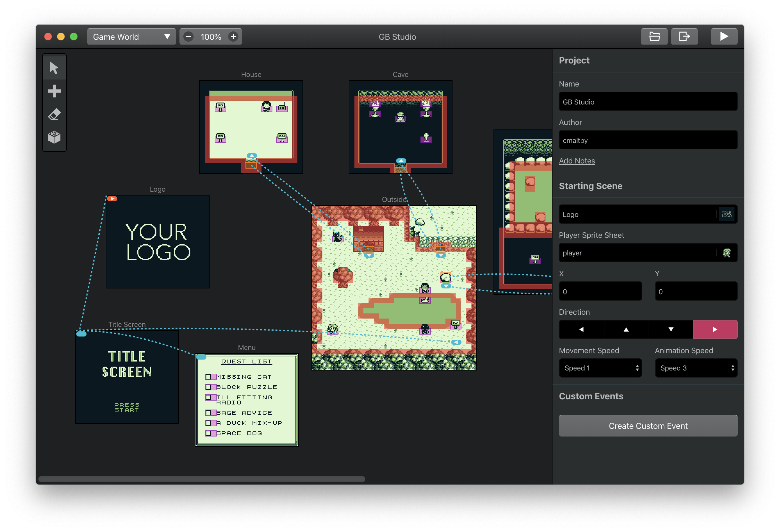Set direction to up arrow
780x532 pixels.
click(626, 329)
